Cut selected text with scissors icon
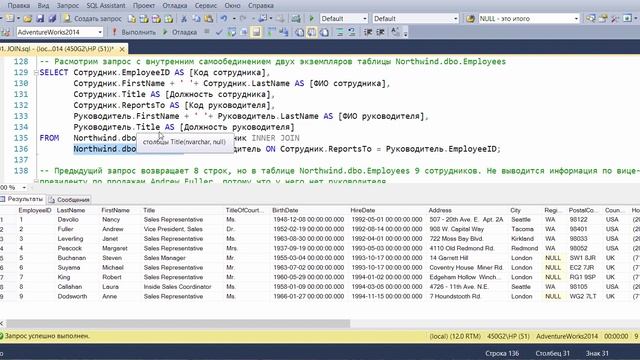 click(x=184, y=18)
